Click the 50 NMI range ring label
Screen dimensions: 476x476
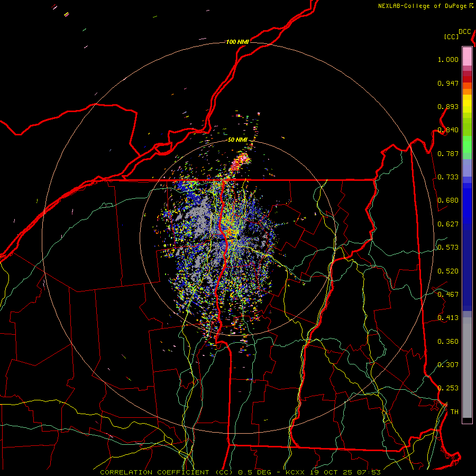coord(237,140)
